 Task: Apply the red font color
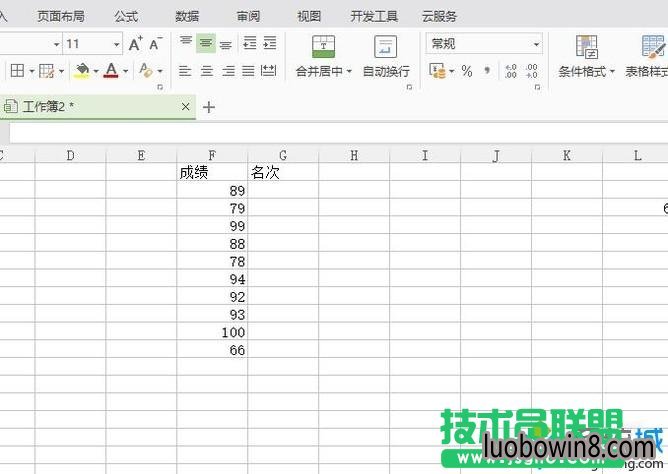[111, 71]
